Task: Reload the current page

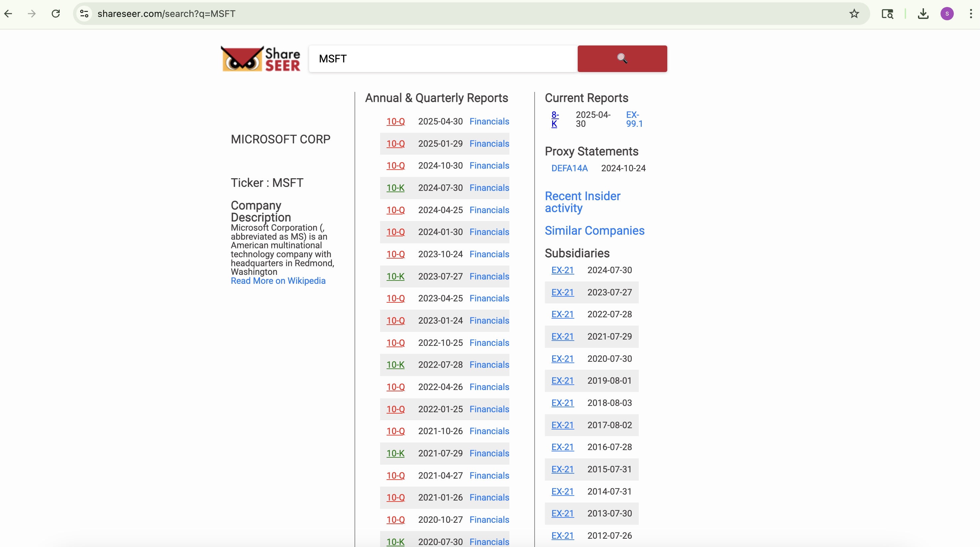Action: (55, 14)
